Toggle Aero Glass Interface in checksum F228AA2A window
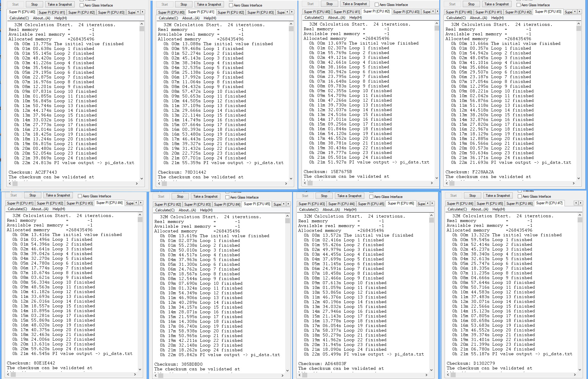Viewport: 588px width, 379px height. pyautogui.click(x=519, y=5)
